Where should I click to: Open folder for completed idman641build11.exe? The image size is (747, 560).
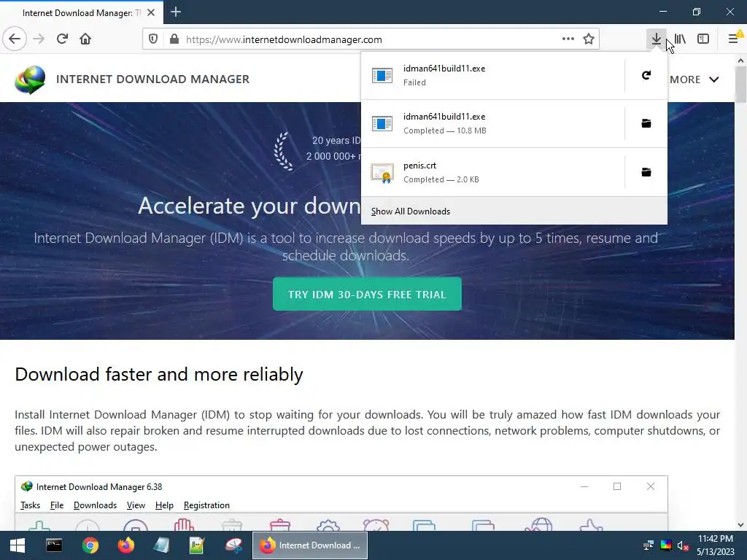click(x=646, y=123)
